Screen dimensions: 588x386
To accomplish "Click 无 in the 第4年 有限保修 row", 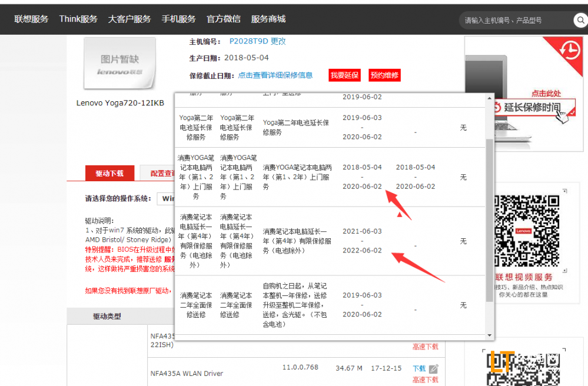I will 463,241.
